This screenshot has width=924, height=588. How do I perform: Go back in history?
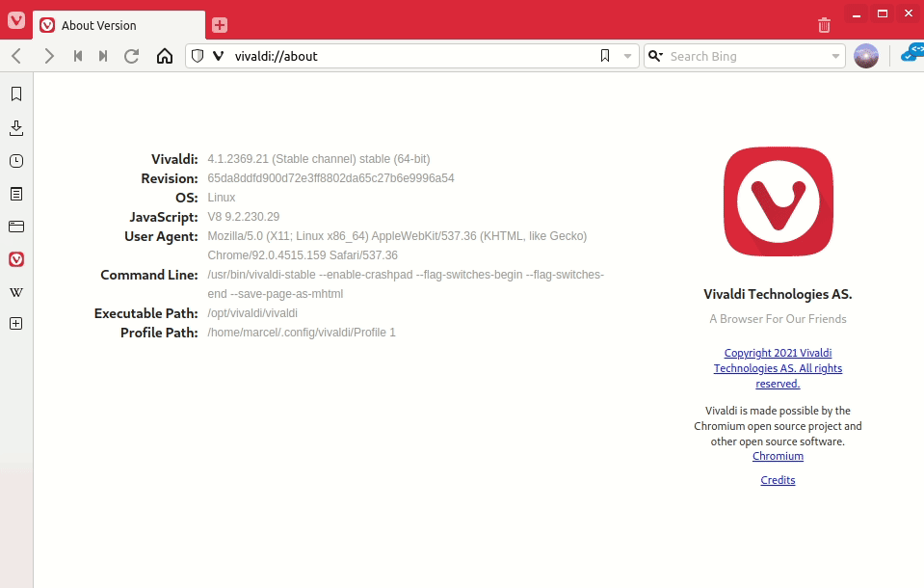point(16,56)
